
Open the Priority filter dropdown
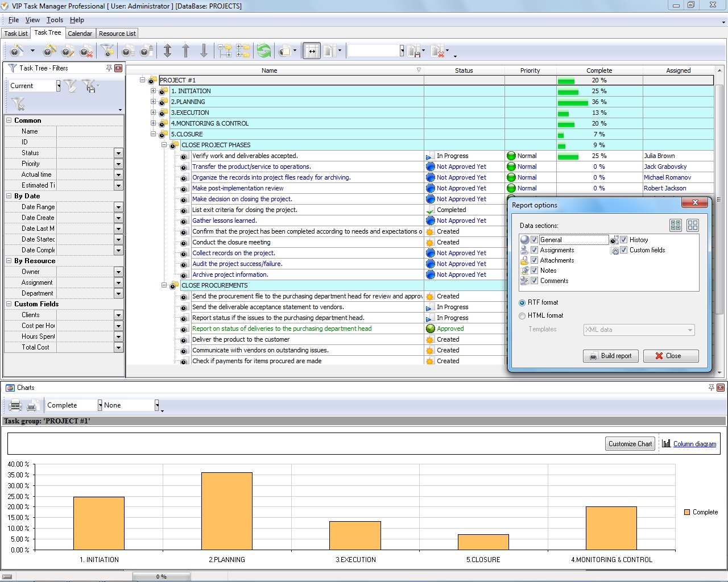pyautogui.click(x=118, y=164)
